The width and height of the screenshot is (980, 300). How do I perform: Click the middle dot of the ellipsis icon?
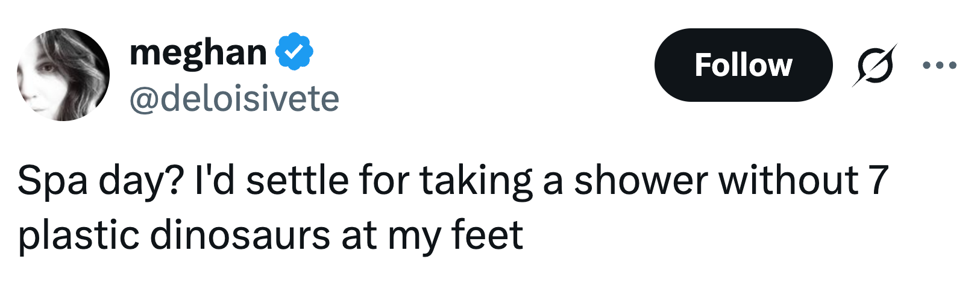[x=940, y=65]
